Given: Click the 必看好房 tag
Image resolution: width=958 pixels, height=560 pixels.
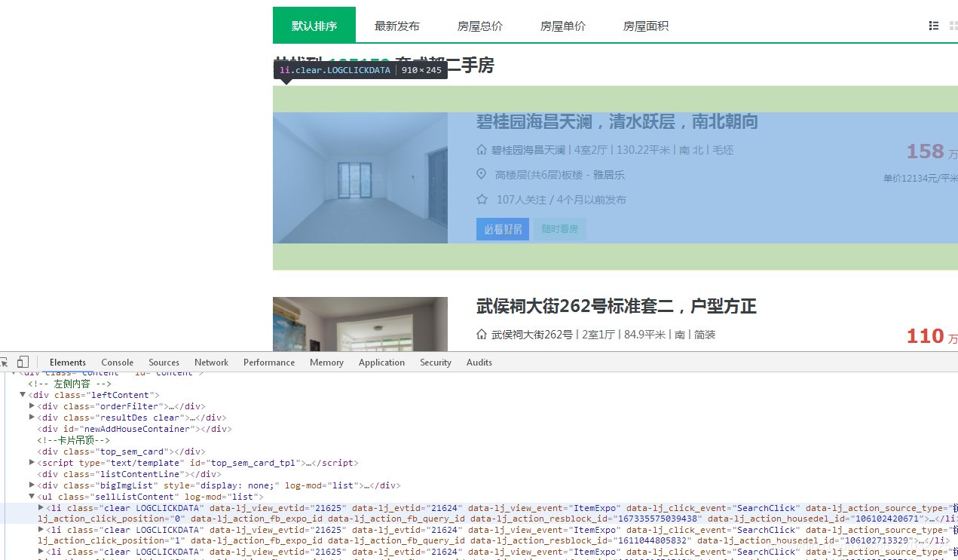Looking at the screenshot, I should [x=503, y=229].
